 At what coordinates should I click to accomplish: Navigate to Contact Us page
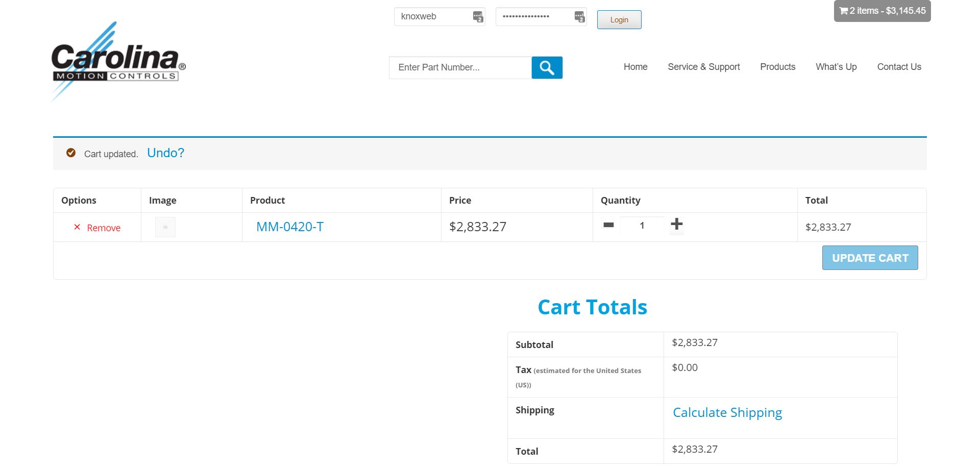899,67
